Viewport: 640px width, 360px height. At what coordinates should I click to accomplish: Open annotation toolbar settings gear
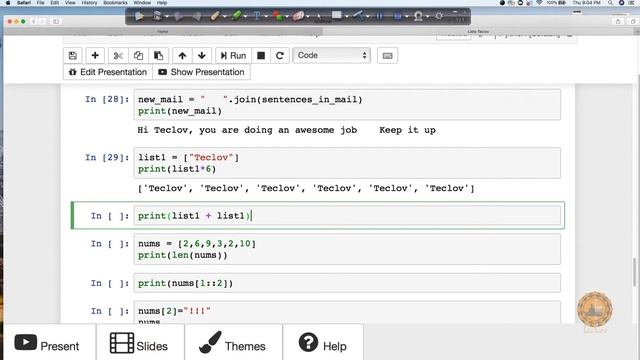[439, 16]
